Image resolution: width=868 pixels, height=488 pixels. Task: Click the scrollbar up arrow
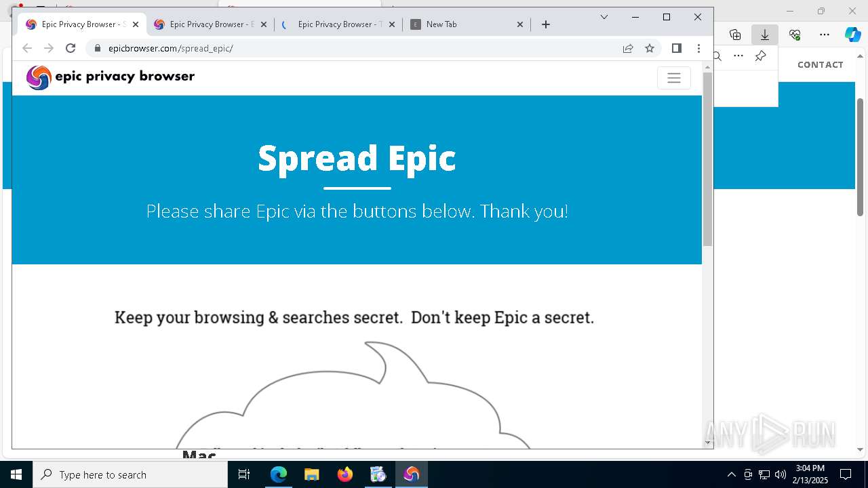click(707, 66)
